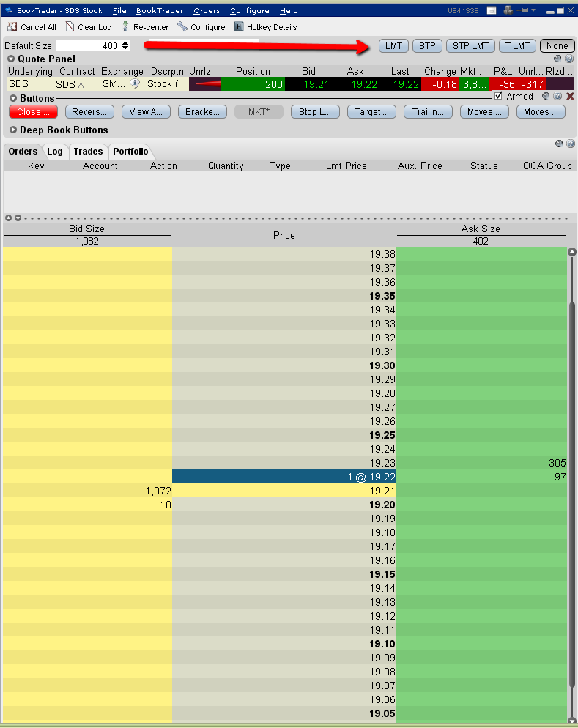The height and width of the screenshot is (728, 578).
Task: Click the up-arrow circle above Bid Size
Action: pos(8,218)
